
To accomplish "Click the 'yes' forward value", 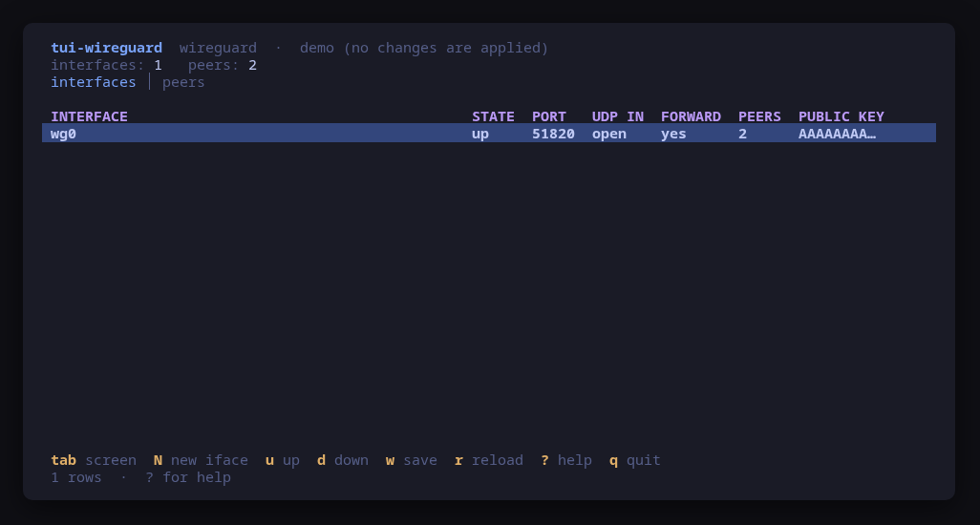I will coord(673,134).
